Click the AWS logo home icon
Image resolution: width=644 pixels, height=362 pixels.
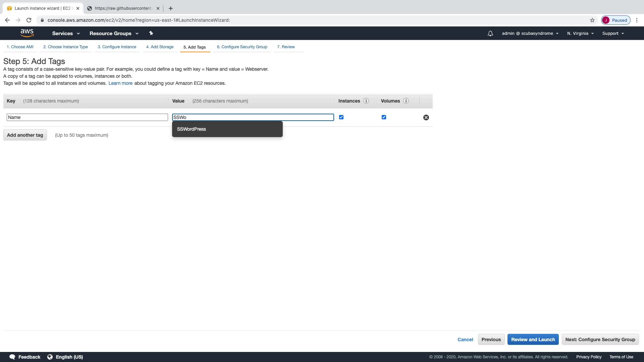point(27,33)
